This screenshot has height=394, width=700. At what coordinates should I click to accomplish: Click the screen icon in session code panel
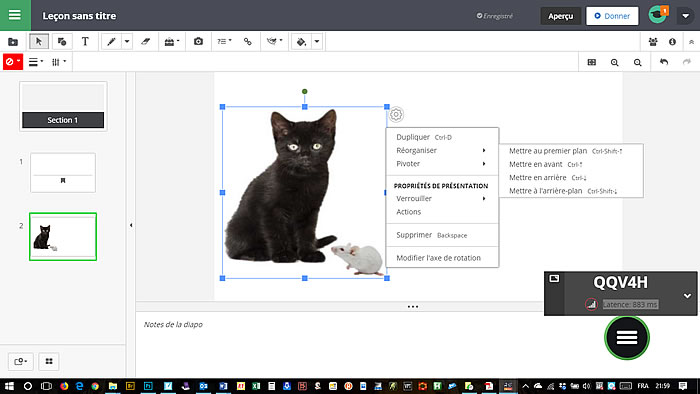(x=554, y=278)
